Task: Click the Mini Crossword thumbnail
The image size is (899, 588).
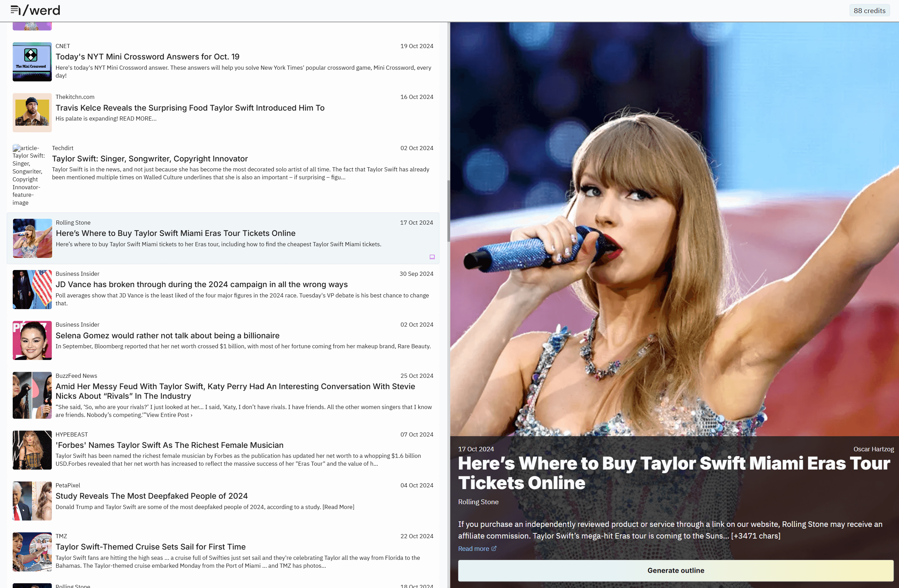Action: [x=32, y=61]
